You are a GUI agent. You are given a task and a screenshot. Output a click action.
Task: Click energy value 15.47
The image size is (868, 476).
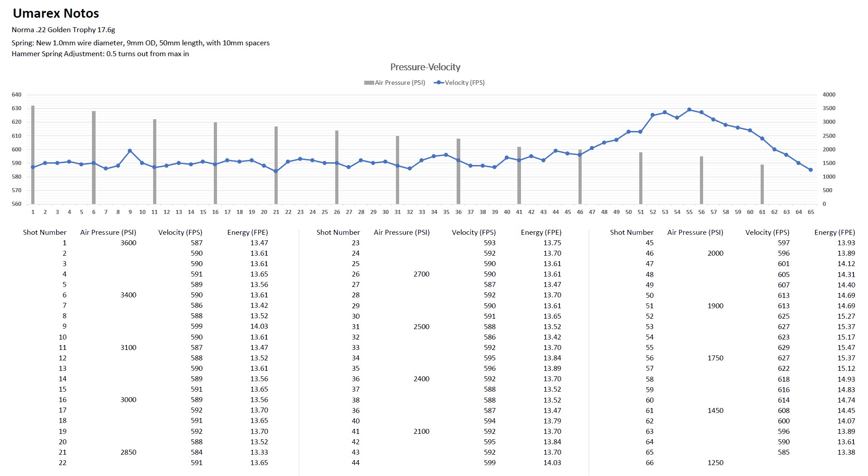[846, 348]
